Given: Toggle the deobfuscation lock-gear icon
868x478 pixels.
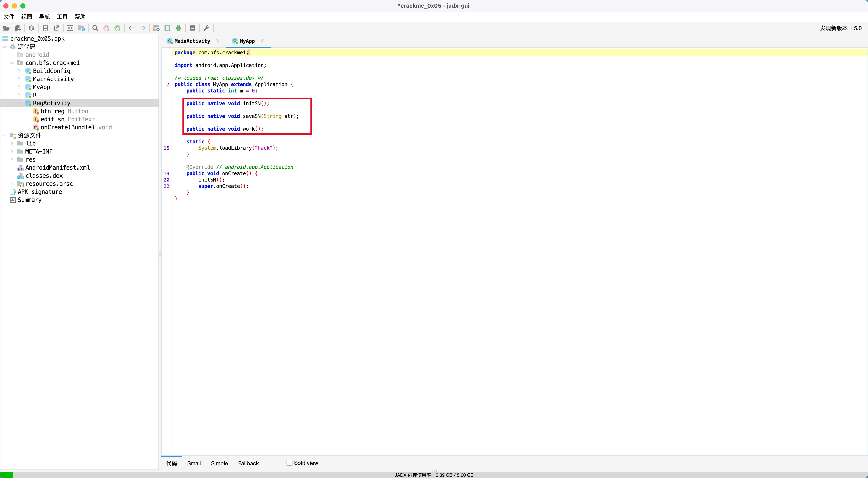Looking at the screenshot, I should click(156, 28).
